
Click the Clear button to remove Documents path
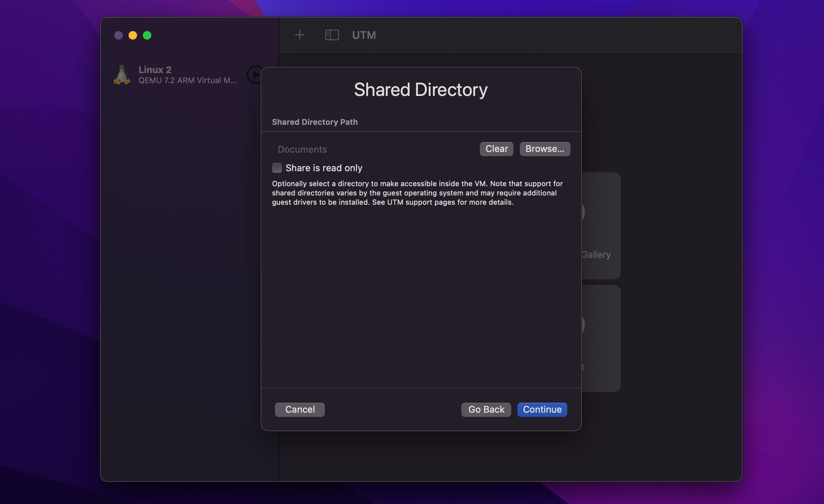(496, 149)
